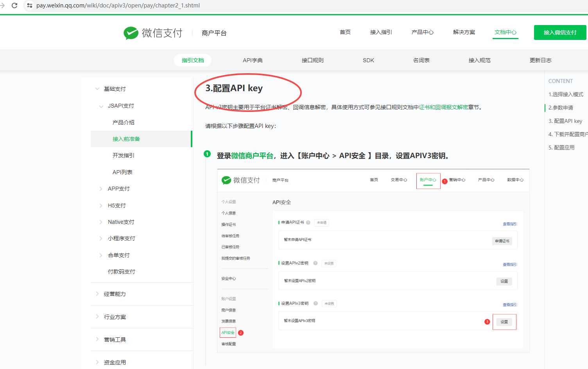This screenshot has height=369, width=588.
Task: Click the 行业方案 sidebar label
Action: 115,317
